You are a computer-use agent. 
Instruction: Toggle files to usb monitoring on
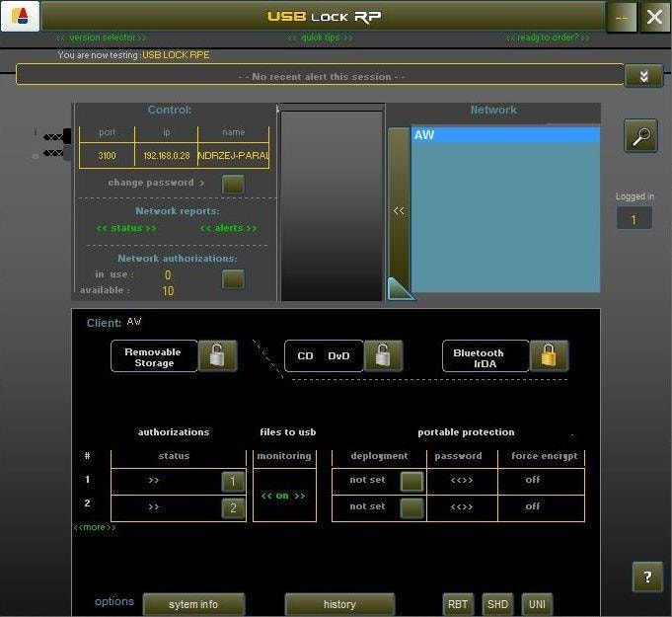click(x=283, y=496)
